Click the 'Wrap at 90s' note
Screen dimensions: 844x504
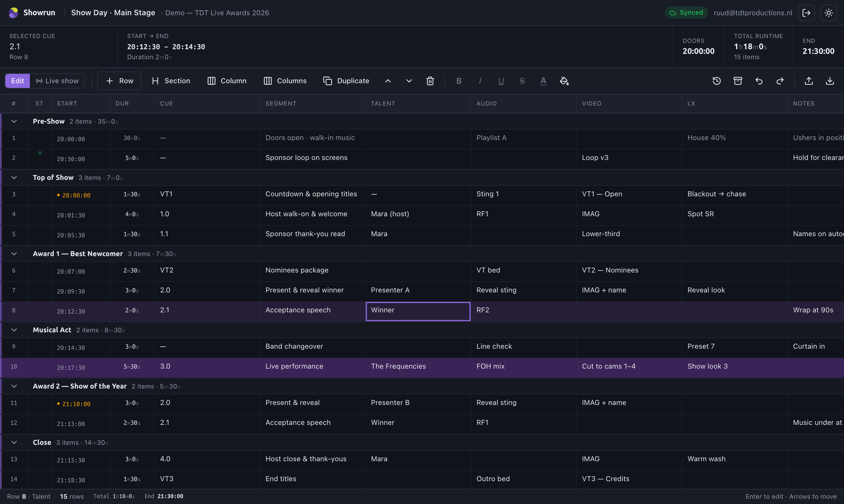(813, 310)
